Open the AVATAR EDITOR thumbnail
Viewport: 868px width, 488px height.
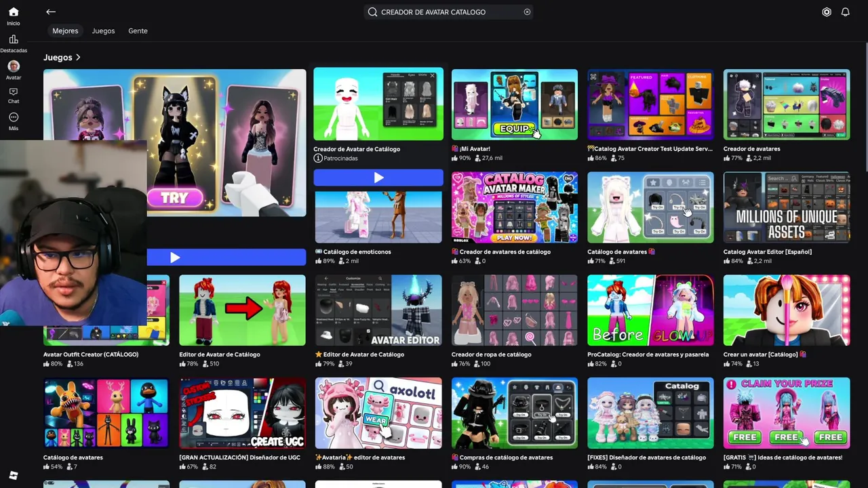point(378,310)
